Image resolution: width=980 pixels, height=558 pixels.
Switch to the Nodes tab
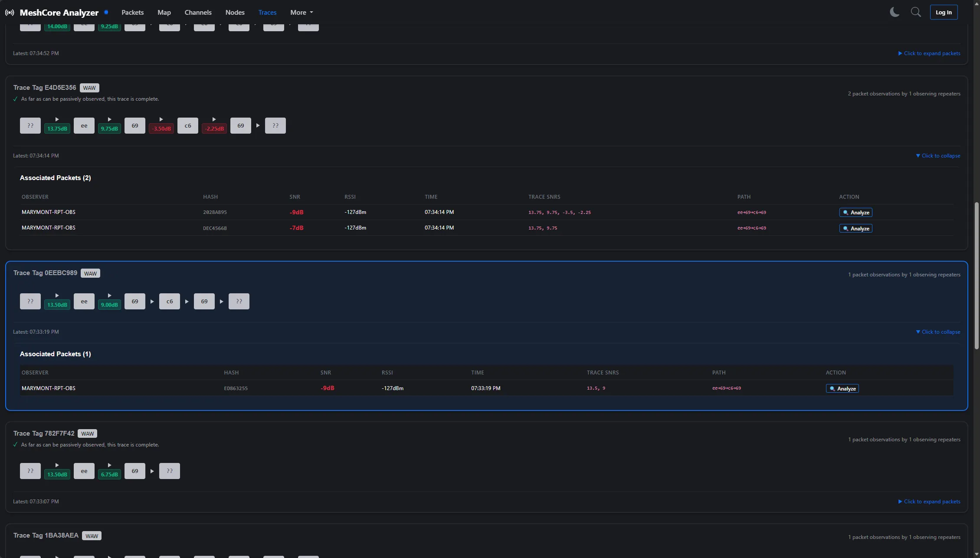[x=235, y=13]
